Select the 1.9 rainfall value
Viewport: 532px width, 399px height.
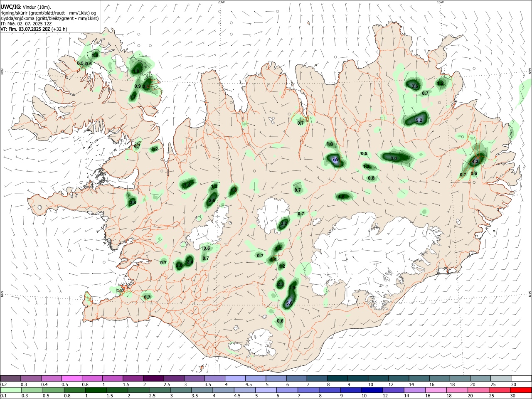(292, 288)
